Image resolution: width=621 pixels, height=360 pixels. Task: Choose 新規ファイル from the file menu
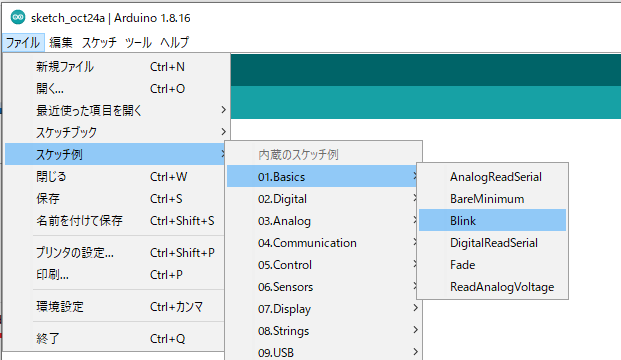[116, 67]
